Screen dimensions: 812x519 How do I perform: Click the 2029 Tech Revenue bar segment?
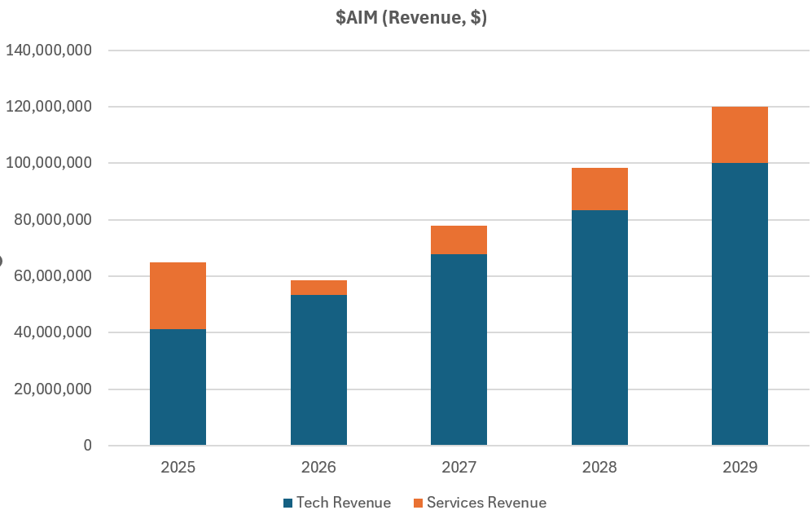click(740, 304)
